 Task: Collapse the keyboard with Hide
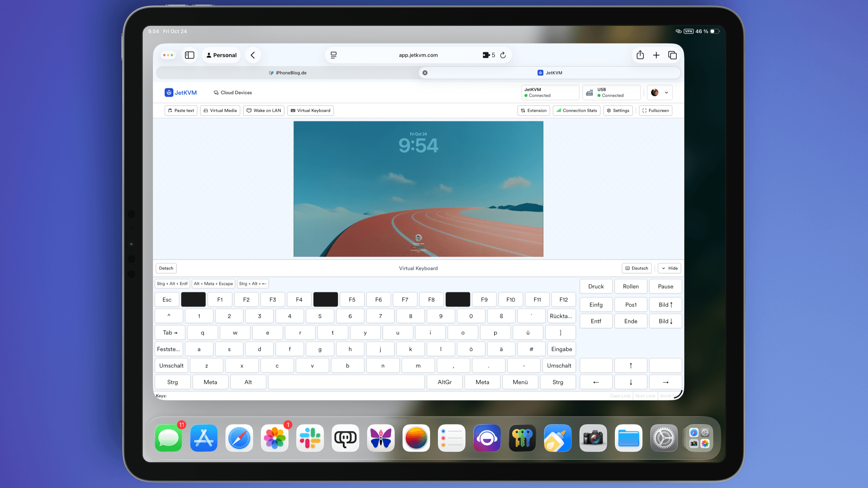(669, 268)
